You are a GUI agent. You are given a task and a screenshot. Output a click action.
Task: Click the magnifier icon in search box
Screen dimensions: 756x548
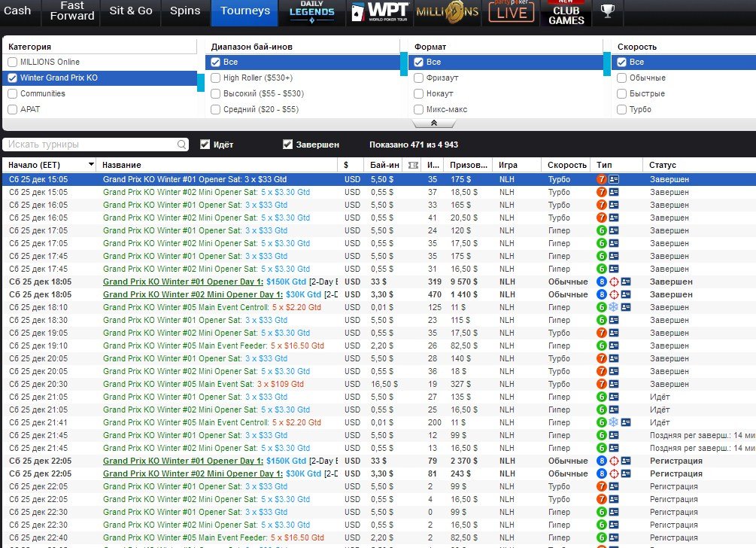(182, 145)
